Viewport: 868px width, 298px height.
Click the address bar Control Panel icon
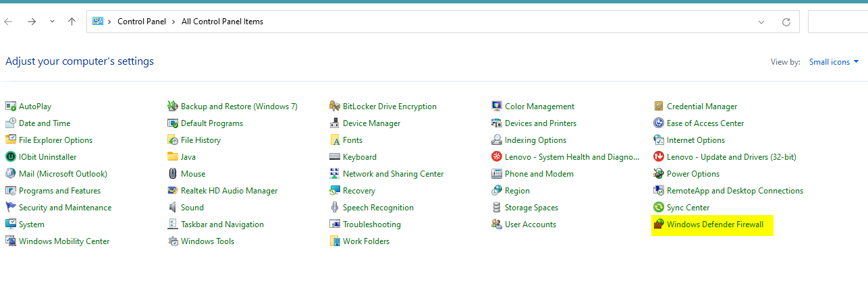pyautogui.click(x=97, y=22)
